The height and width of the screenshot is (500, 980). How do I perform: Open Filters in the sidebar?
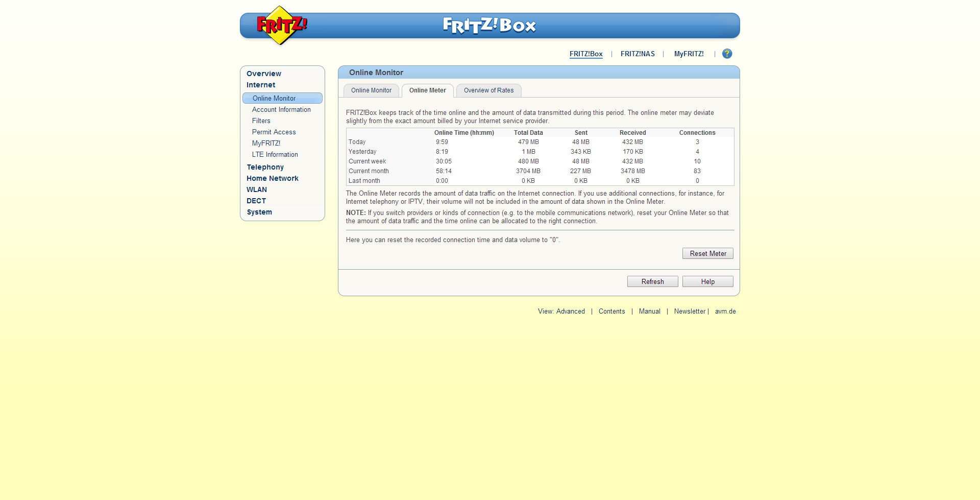261,121
